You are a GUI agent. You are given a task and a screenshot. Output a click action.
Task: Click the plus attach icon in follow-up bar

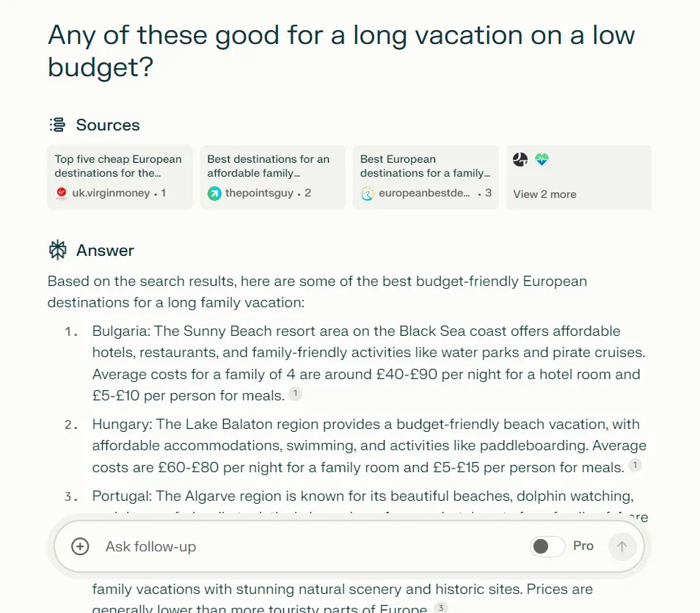(x=81, y=546)
